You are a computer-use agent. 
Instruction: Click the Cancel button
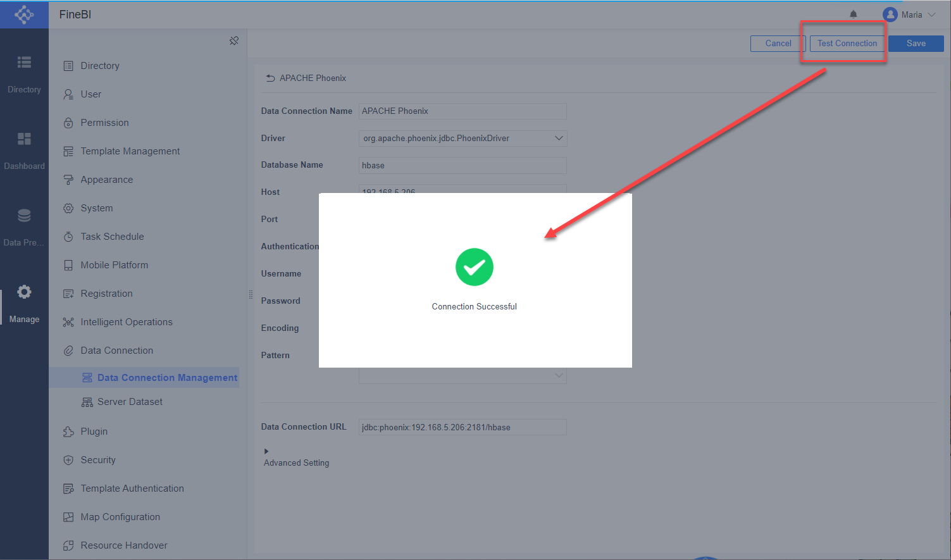(x=778, y=44)
